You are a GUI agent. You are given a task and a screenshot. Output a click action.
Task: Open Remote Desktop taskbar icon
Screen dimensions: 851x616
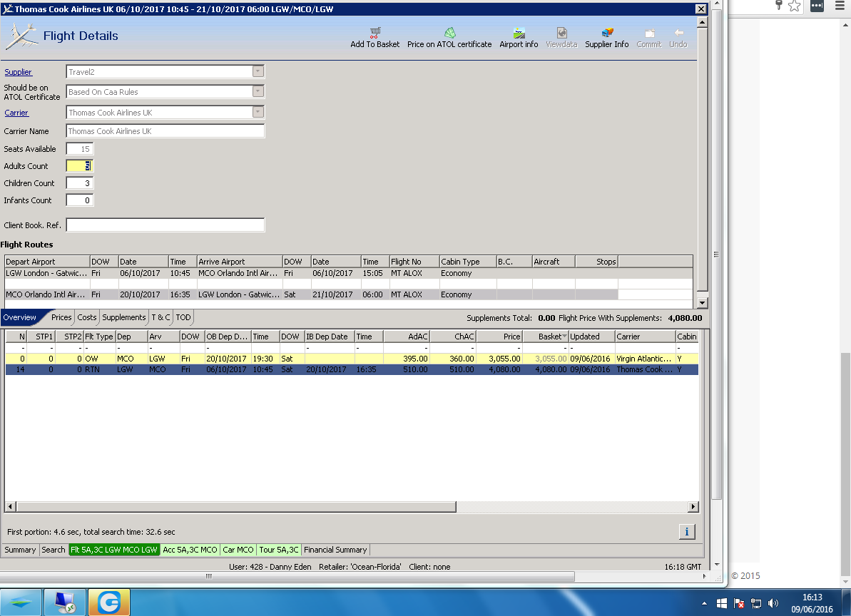(x=65, y=602)
